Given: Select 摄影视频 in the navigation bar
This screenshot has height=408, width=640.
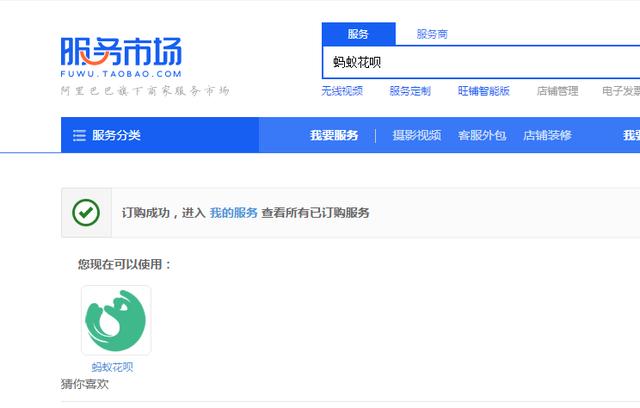Looking at the screenshot, I should pyautogui.click(x=417, y=135).
